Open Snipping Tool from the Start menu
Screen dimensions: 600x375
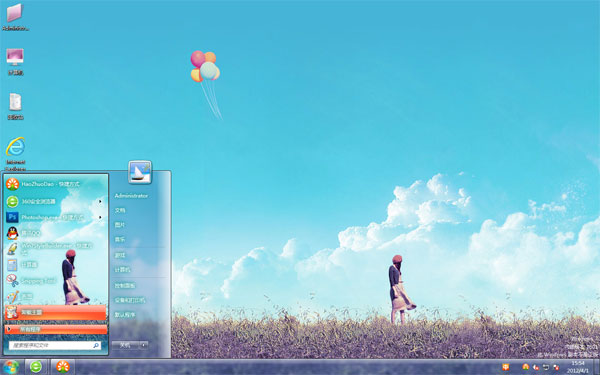pos(56,280)
